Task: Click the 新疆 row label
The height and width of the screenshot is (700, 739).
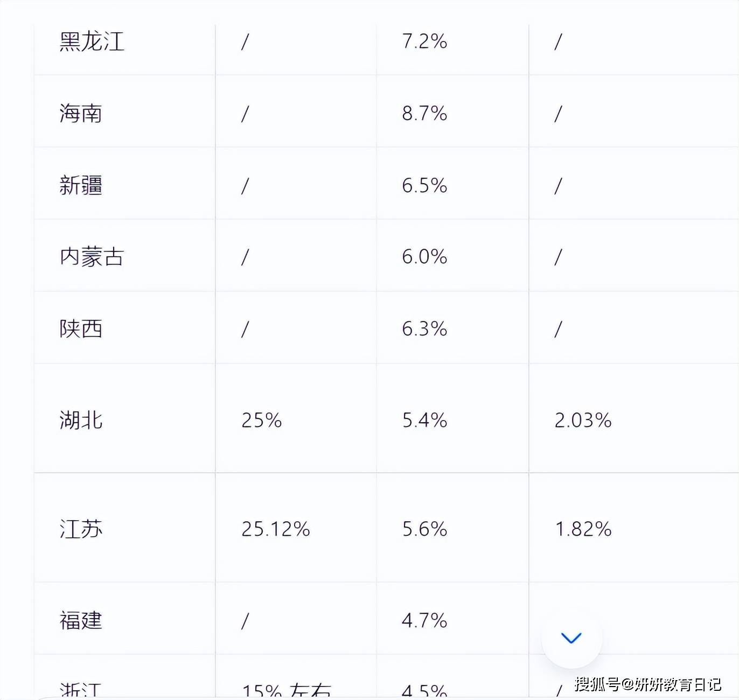Action: click(81, 185)
